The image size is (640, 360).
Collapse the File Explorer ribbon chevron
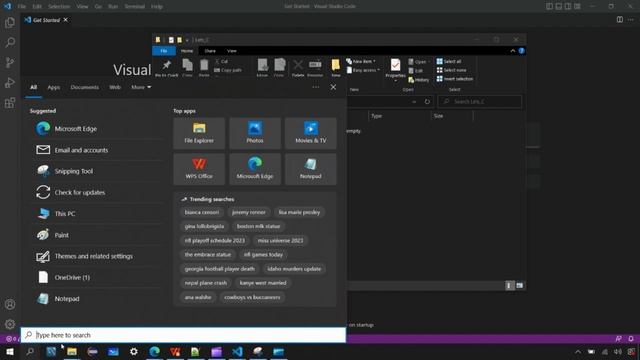point(513,51)
